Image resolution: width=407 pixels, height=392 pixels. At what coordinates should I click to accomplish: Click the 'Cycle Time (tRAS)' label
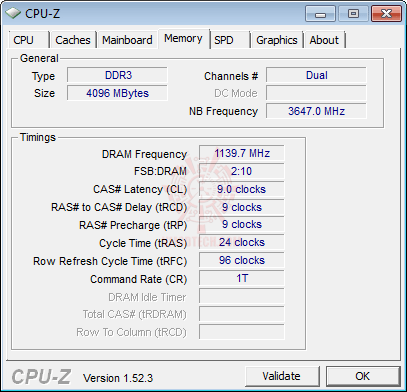pos(143,243)
